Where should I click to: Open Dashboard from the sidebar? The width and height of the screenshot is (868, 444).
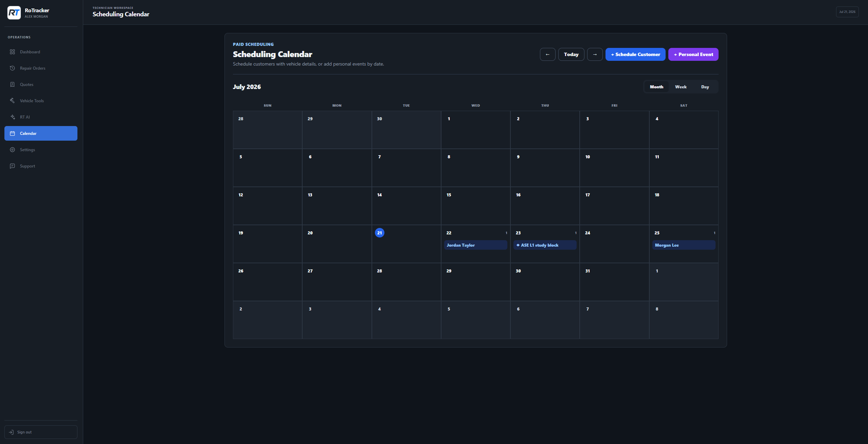(41, 52)
